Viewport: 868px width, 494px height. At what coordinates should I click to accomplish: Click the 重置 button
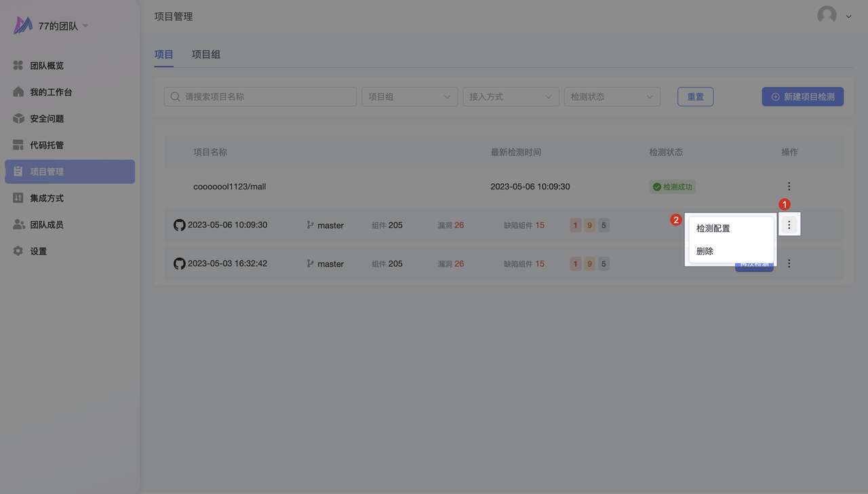[695, 97]
